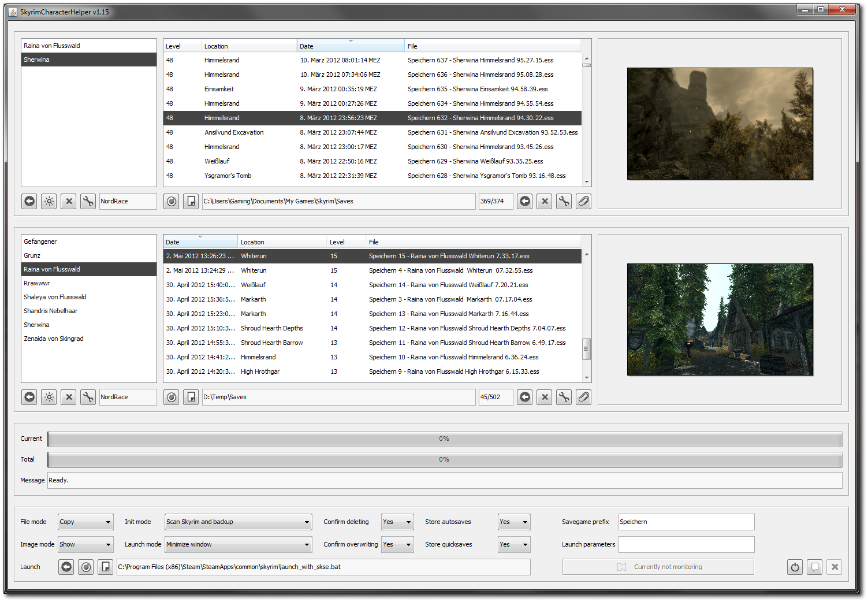Screen dimensions: 868x602
Task: Click the Savegame prefix field containing Speichern
Action: pyautogui.click(x=686, y=522)
